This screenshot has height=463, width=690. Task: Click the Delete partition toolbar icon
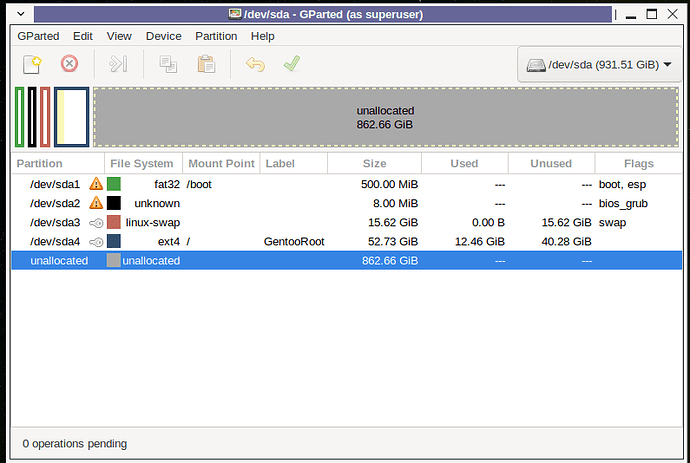(x=70, y=64)
